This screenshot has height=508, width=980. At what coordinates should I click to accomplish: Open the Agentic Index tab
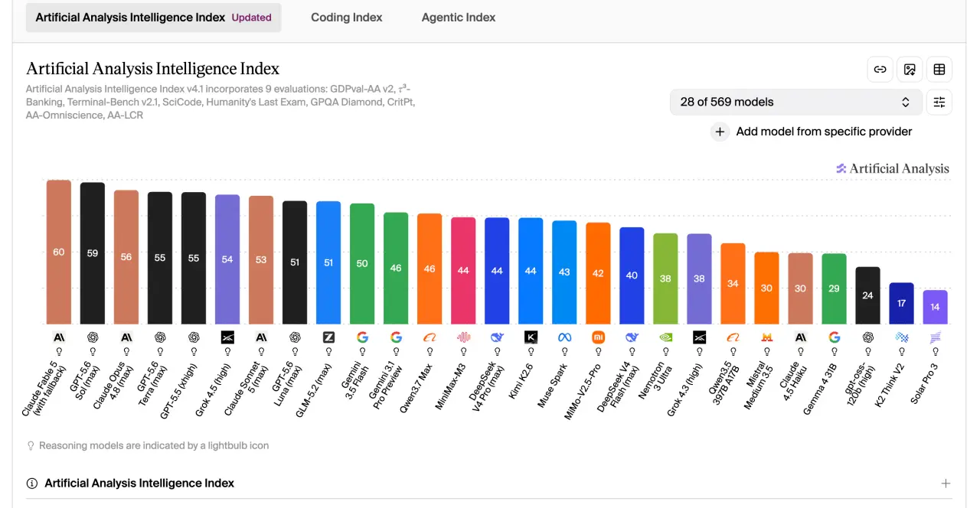point(459,17)
